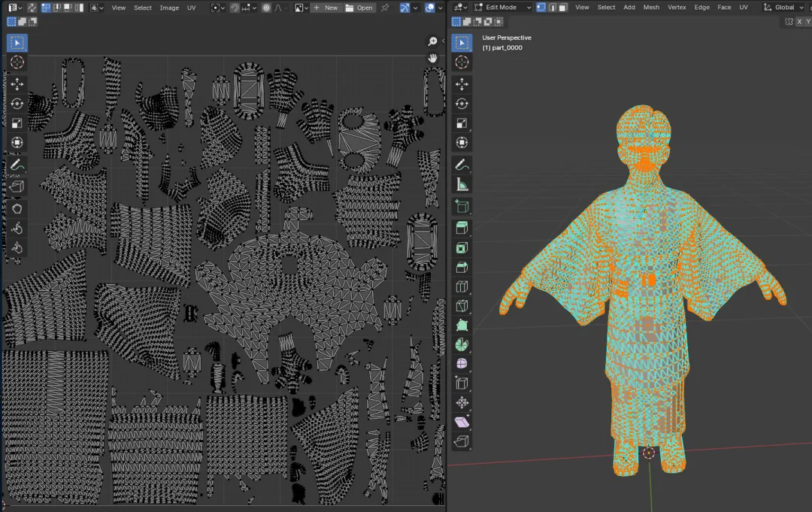Activate the Measure tool
The width and height of the screenshot is (812, 512).
tap(462, 185)
